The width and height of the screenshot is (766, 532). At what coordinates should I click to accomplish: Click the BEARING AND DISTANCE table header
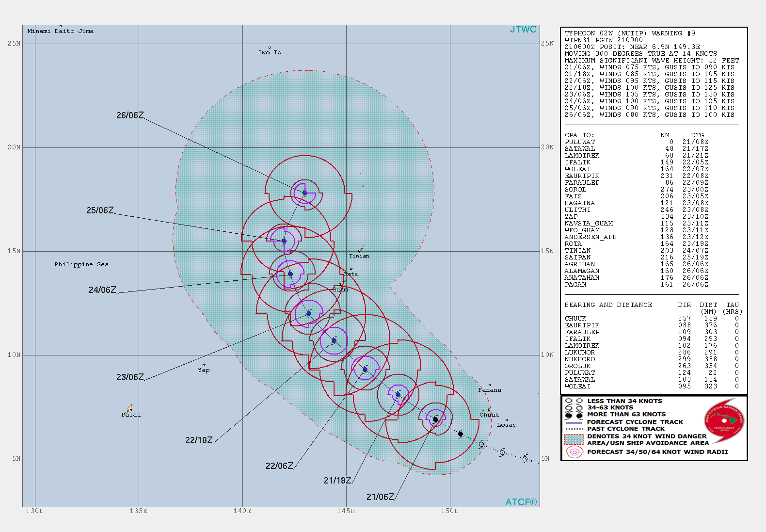tap(608, 305)
